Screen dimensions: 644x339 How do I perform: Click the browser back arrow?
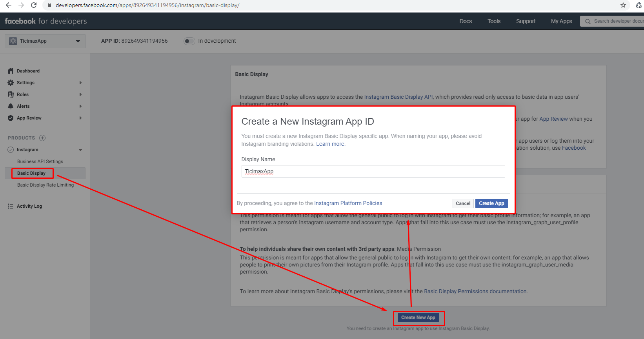[x=9, y=5]
